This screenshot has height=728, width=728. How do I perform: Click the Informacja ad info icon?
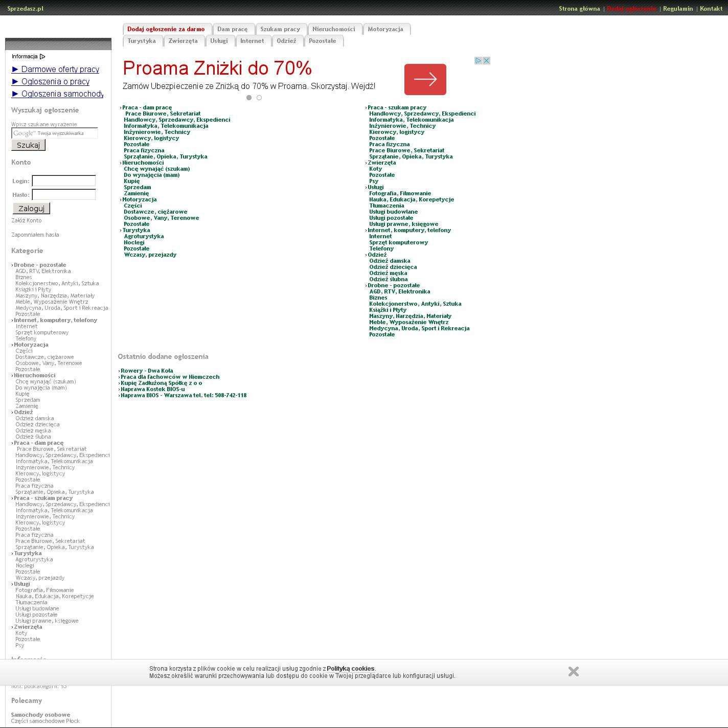(42, 57)
